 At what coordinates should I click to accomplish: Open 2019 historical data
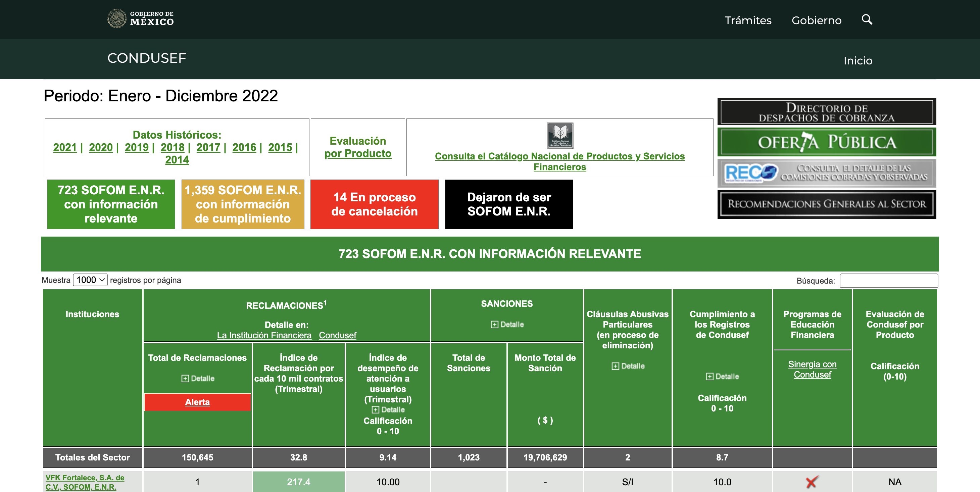click(137, 147)
